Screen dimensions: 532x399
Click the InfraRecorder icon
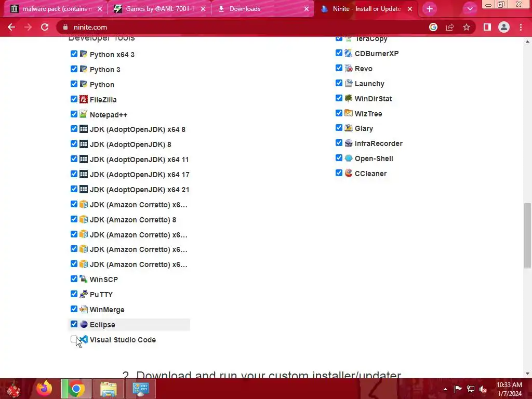pyautogui.click(x=349, y=143)
